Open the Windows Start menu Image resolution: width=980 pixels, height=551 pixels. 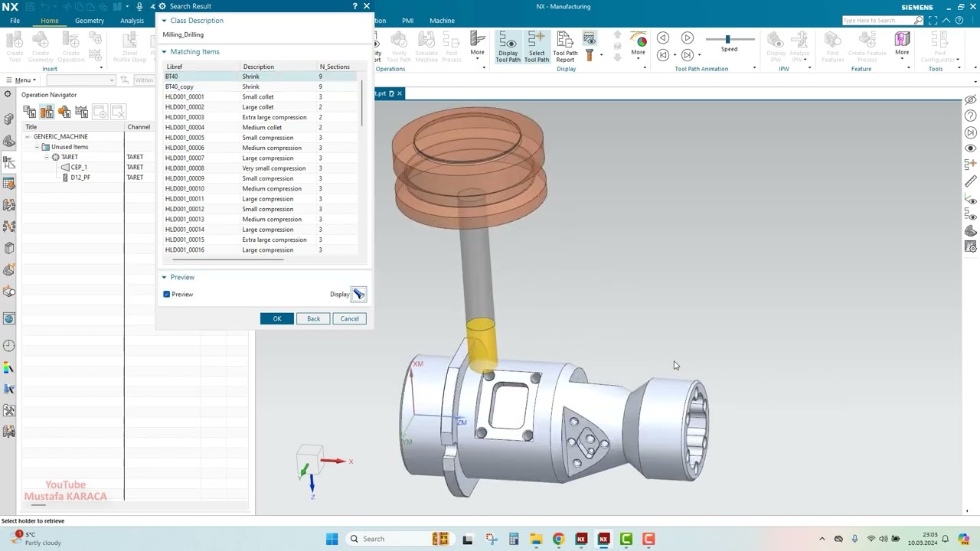(332, 540)
